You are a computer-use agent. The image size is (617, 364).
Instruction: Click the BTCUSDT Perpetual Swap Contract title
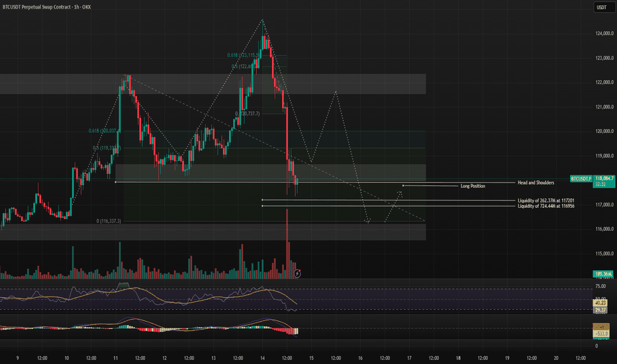(x=46, y=7)
